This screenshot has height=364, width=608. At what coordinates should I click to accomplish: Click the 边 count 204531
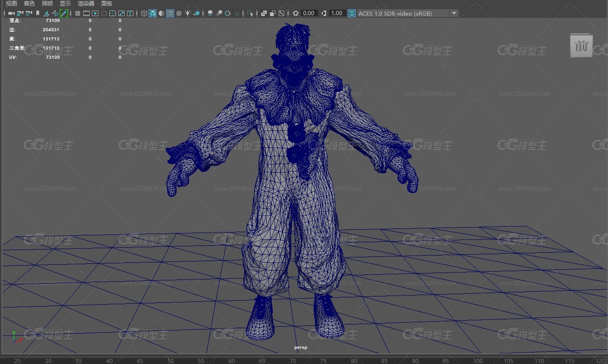tap(51, 29)
